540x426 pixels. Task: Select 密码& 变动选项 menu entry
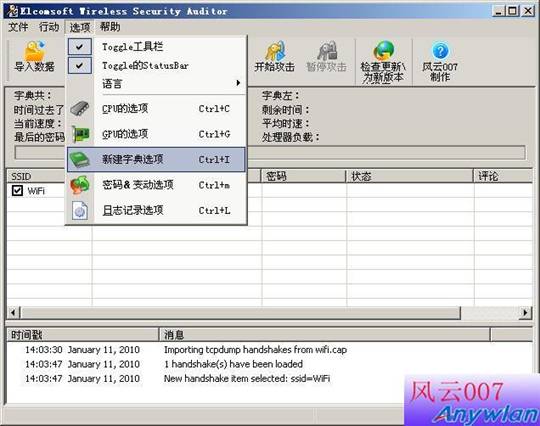point(156,185)
